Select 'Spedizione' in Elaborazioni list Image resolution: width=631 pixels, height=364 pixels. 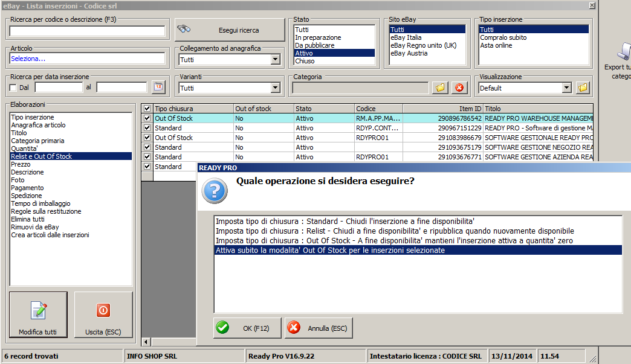tap(26, 196)
